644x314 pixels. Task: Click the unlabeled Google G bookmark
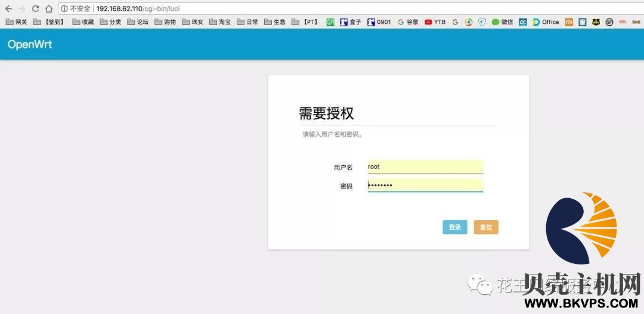pos(455,22)
